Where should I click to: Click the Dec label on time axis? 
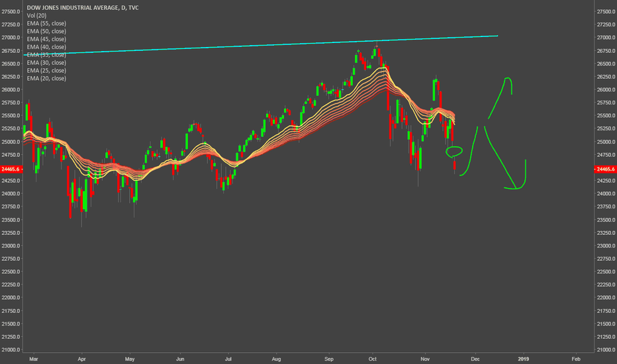click(475, 359)
